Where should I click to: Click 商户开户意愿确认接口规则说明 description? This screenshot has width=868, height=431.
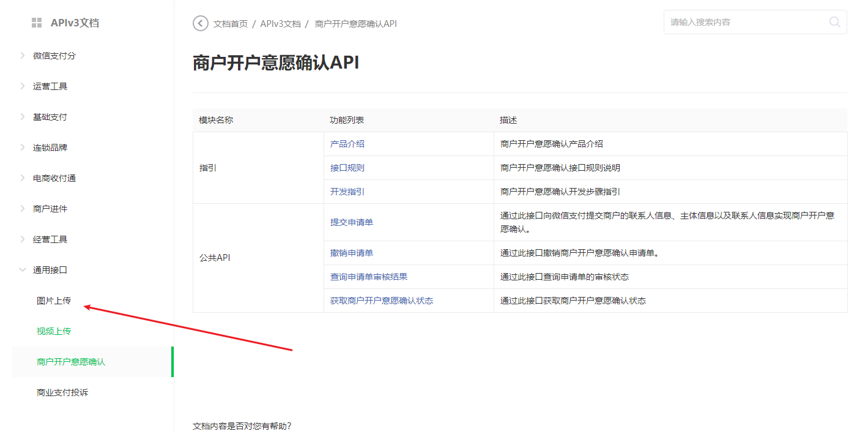[x=560, y=168]
